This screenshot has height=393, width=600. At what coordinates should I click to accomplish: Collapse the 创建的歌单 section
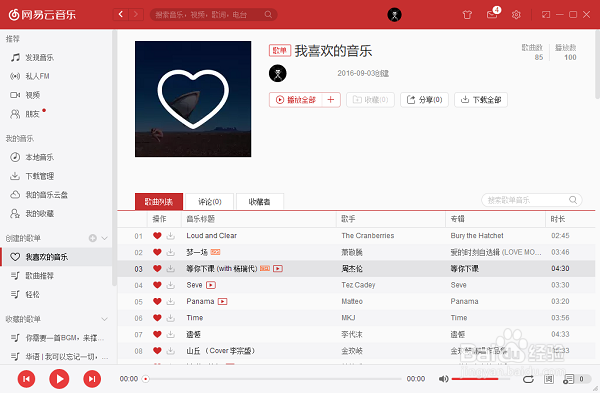(104, 238)
